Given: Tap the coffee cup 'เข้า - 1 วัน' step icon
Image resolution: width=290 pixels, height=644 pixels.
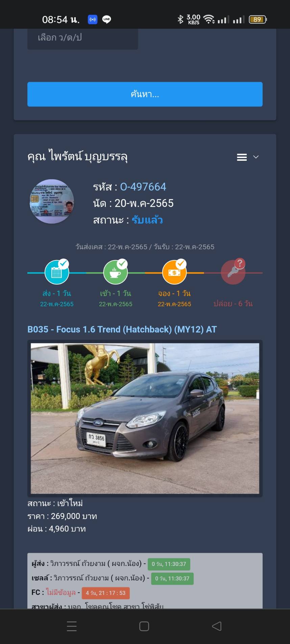Looking at the screenshot, I should pyautogui.click(x=115, y=272).
